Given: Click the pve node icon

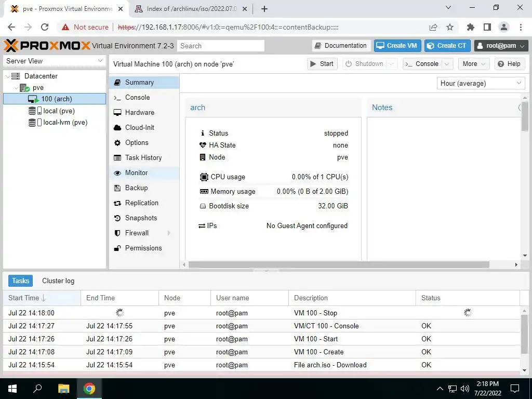Looking at the screenshot, I should tap(25, 88).
